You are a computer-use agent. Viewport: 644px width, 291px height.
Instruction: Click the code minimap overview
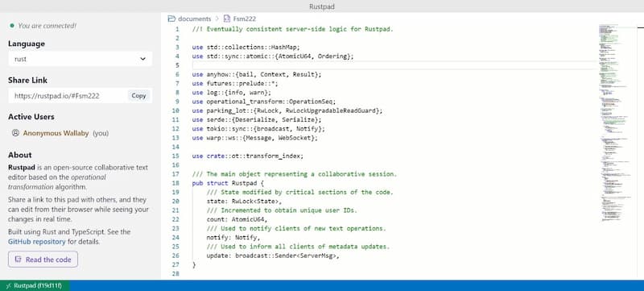tap(614, 123)
